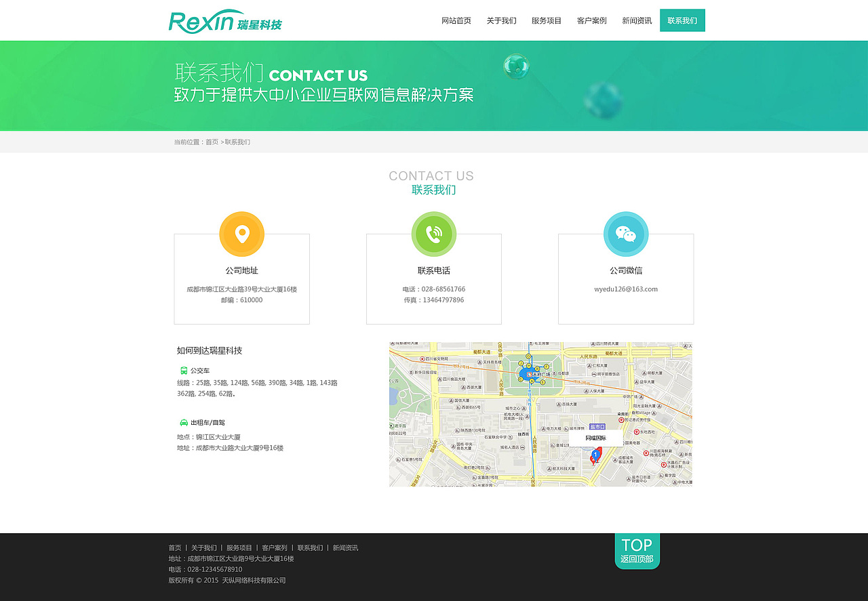The width and height of the screenshot is (868, 601).
Task: Click the taxi icon beside 出租车/自驾
Action: point(184,422)
